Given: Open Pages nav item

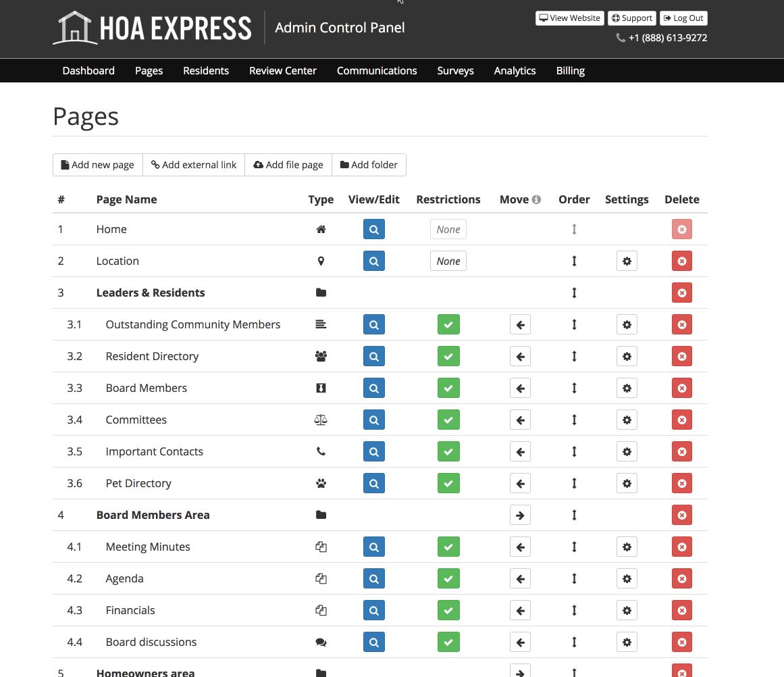Looking at the screenshot, I should click(149, 70).
